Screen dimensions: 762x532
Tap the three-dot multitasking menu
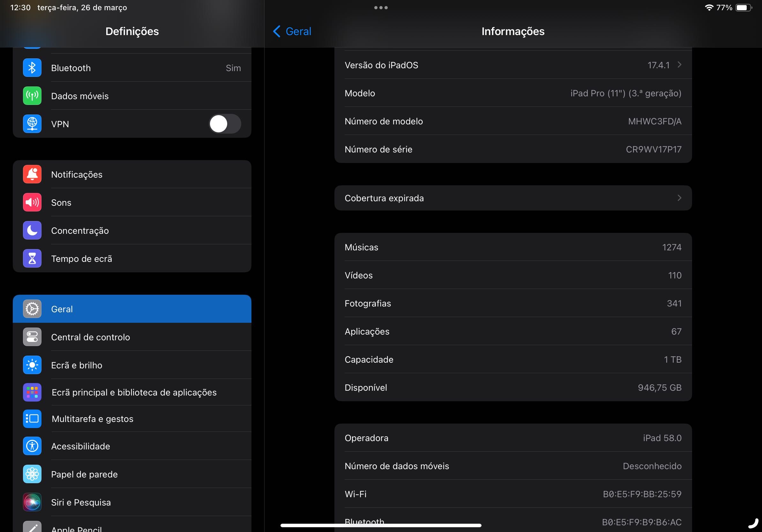point(381,8)
